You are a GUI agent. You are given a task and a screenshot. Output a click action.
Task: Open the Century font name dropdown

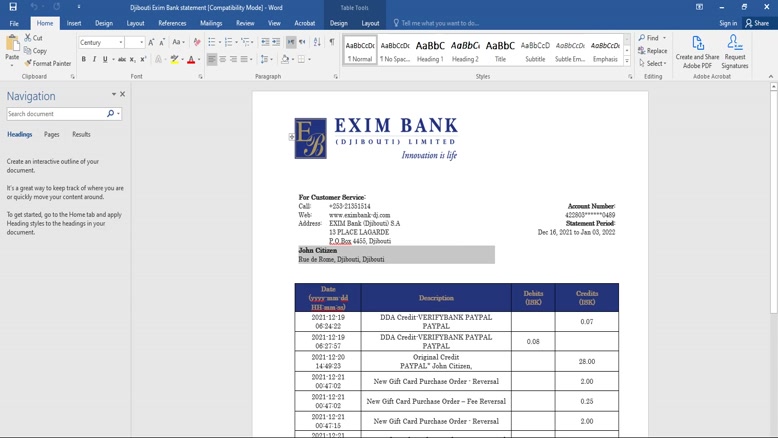point(121,42)
